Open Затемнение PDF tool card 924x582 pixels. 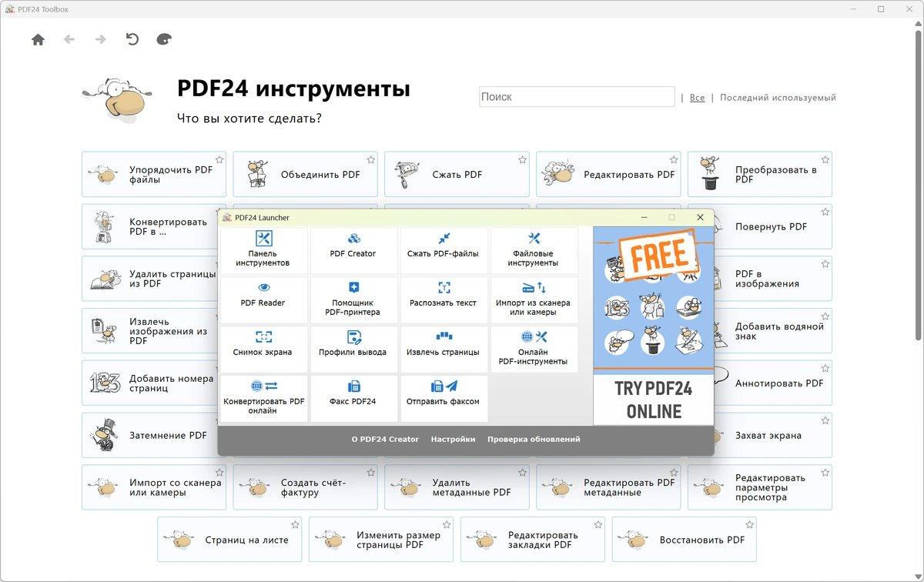149,436
